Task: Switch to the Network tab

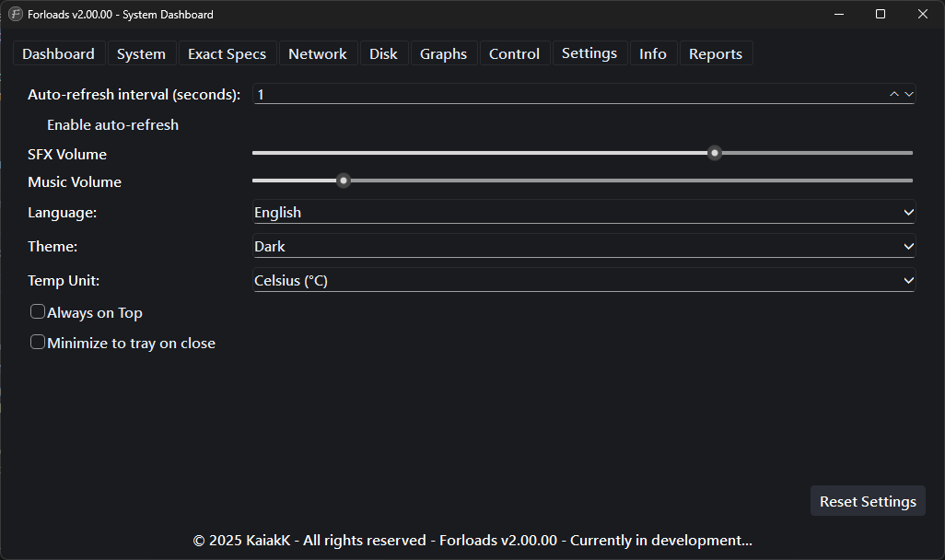Action: (317, 53)
